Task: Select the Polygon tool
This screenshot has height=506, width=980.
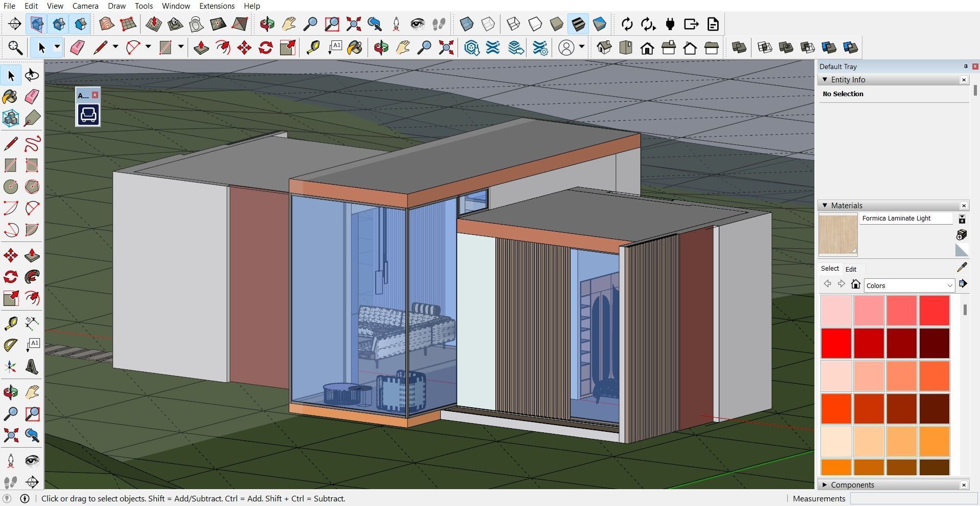Action: click(32, 187)
